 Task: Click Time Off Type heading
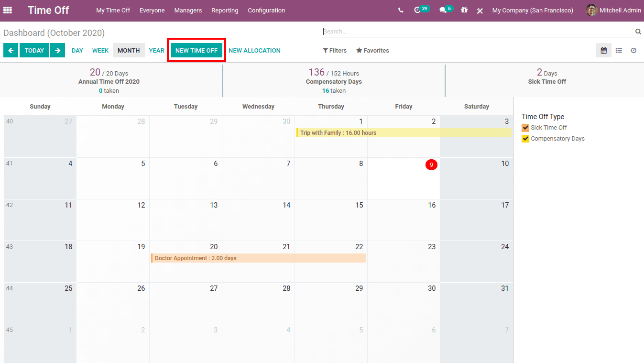[543, 117]
